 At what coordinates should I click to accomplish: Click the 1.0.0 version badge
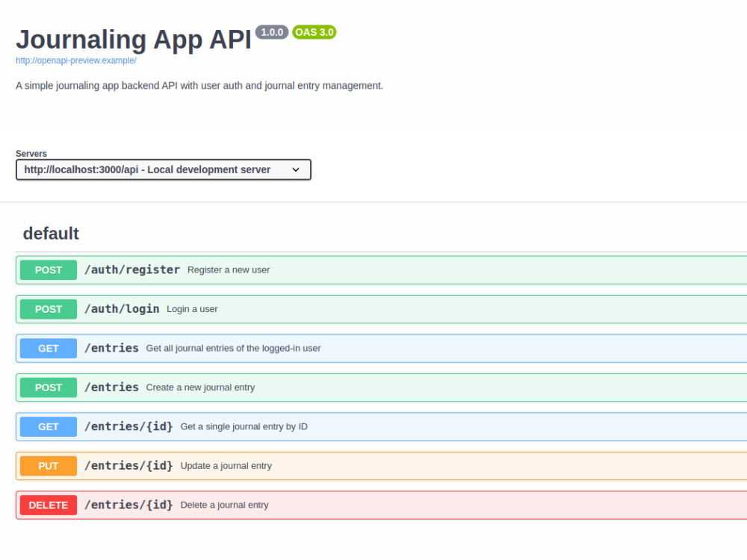[x=272, y=32]
